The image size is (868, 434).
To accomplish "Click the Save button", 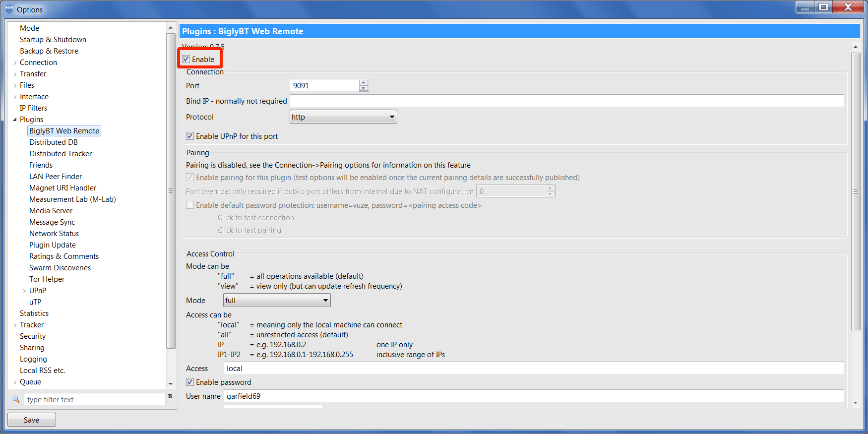I will coord(32,420).
